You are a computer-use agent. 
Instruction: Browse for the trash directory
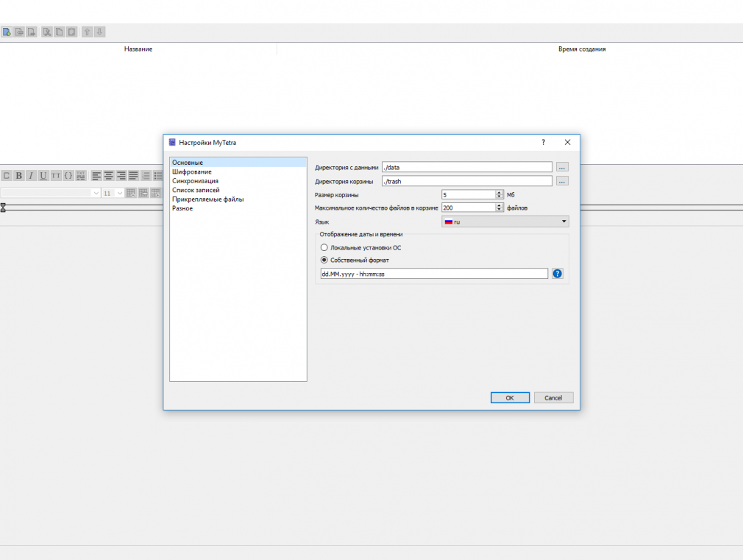click(562, 181)
